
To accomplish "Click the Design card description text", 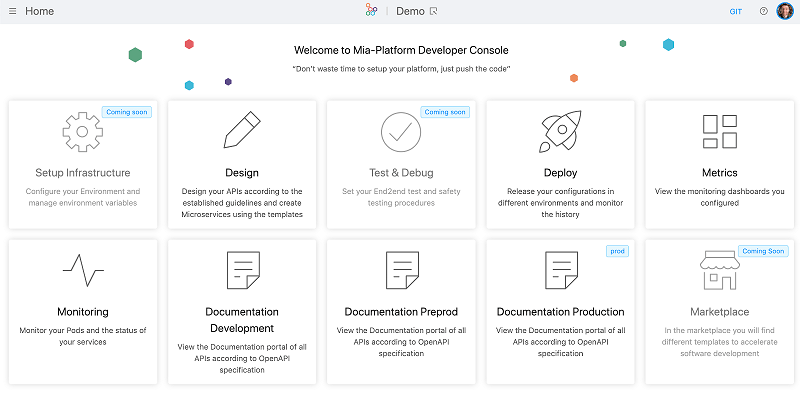I will click(x=242, y=203).
